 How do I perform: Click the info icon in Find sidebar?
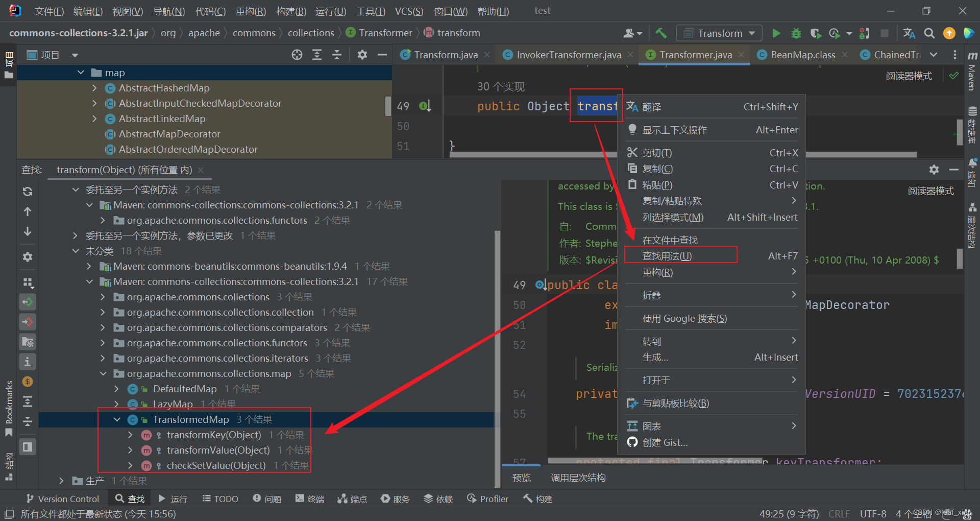pos(28,362)
